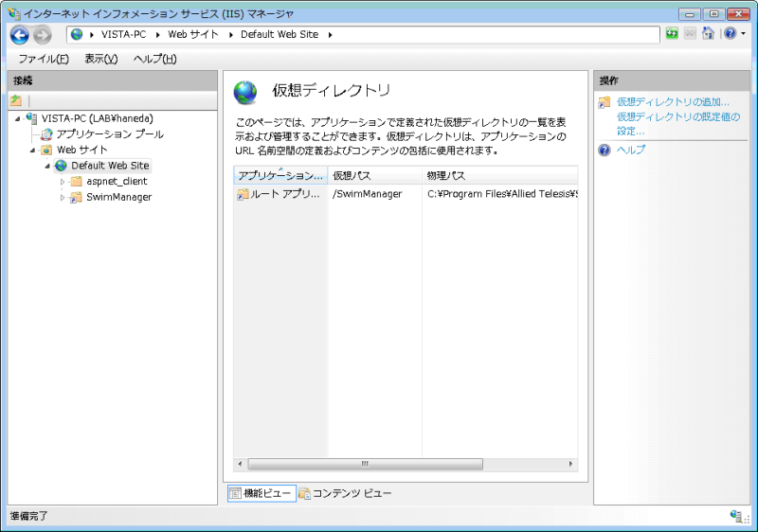Click the /SwimManager virtual path cell
Image resolution: width=758 pixels, height=532 pixels.
(x=368, y=194)
